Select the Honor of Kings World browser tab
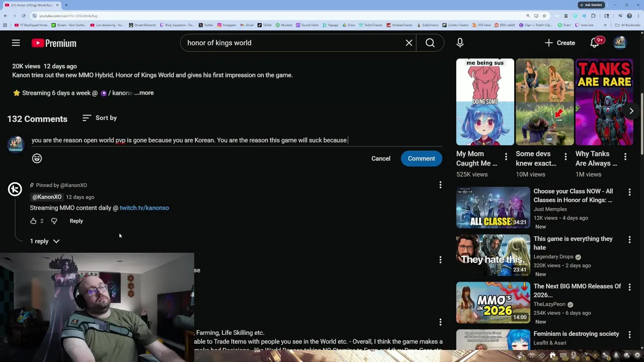 (x=31, y=5)
